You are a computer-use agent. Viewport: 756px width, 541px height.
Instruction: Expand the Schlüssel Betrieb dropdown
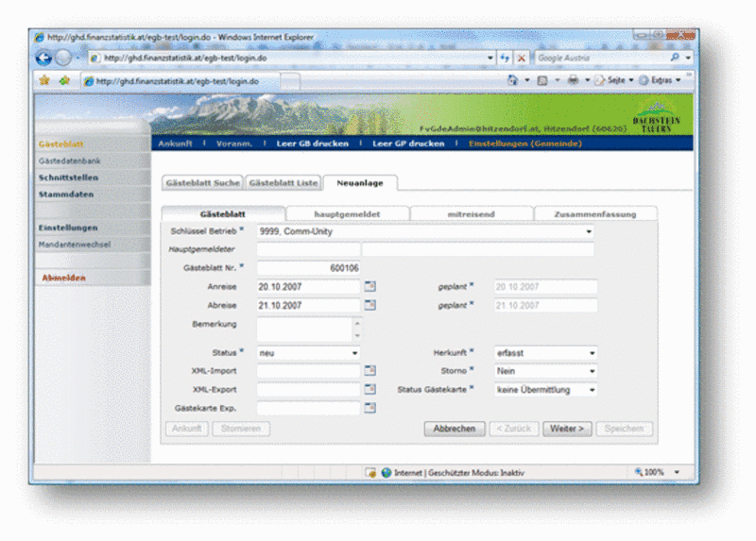(x=590, y=231)
